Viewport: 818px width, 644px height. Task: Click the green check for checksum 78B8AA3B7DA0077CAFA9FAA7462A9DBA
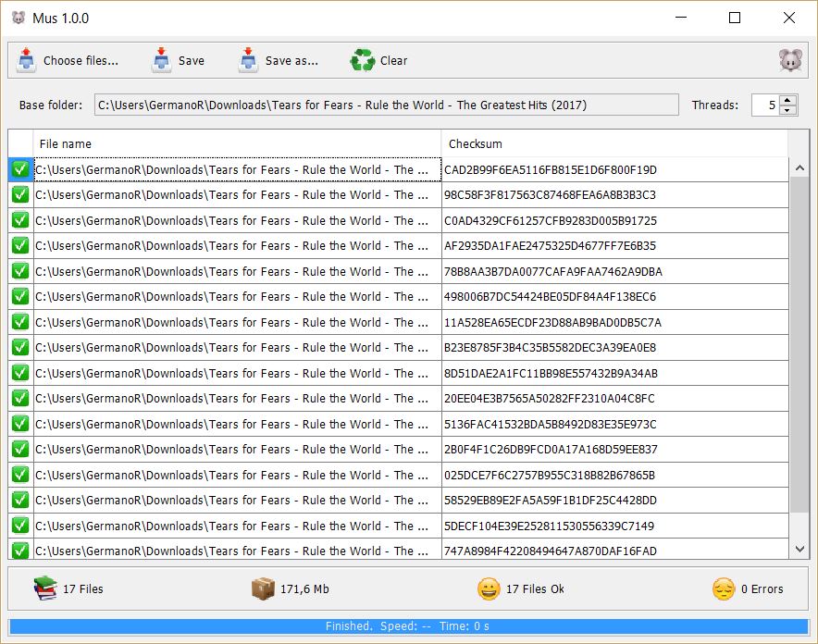pos(20,271)
